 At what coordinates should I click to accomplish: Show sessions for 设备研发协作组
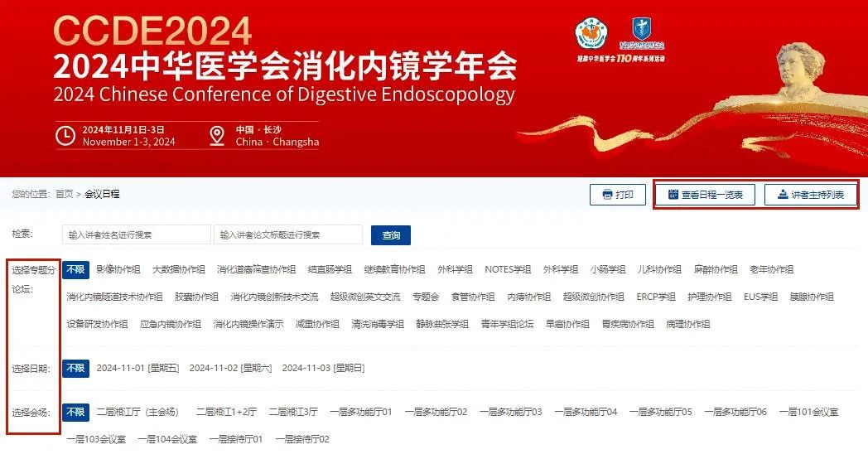98,324
